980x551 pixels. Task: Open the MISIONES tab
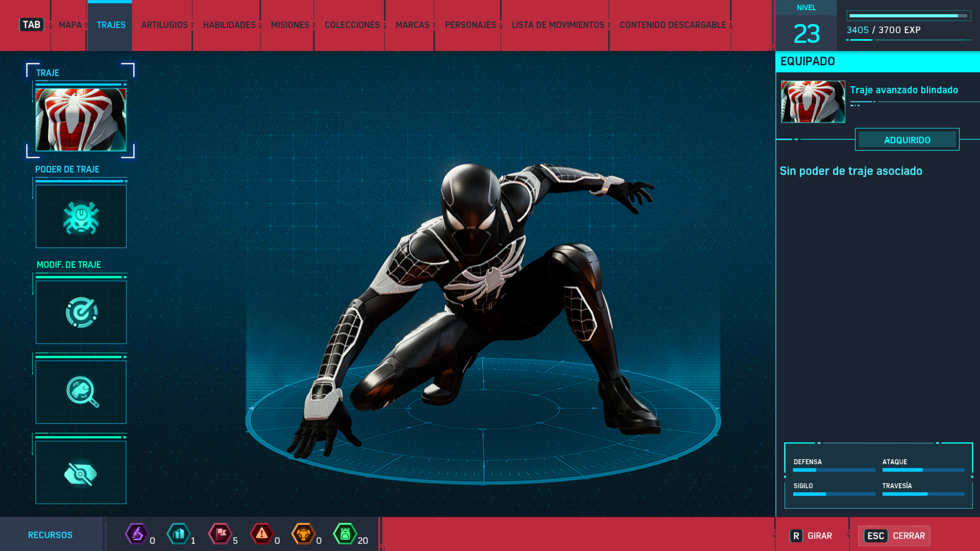[x=290, y=25]
